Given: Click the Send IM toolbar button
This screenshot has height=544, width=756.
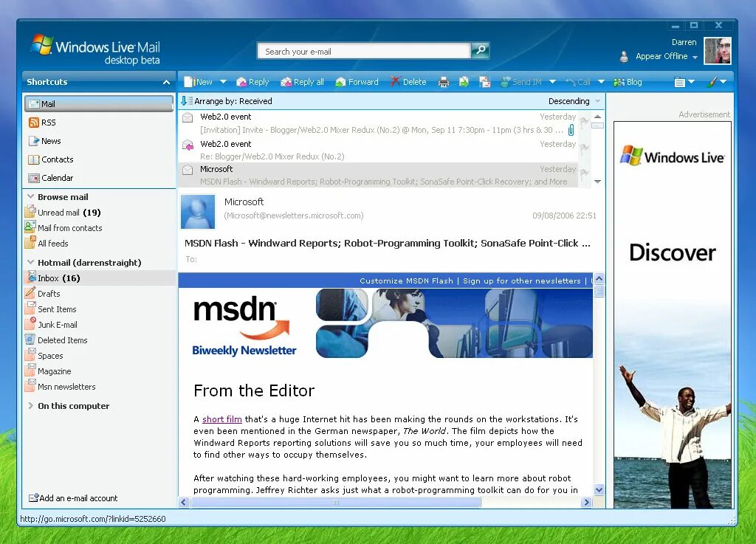Looking at the screenshot, I should click(x=521, y=82).
